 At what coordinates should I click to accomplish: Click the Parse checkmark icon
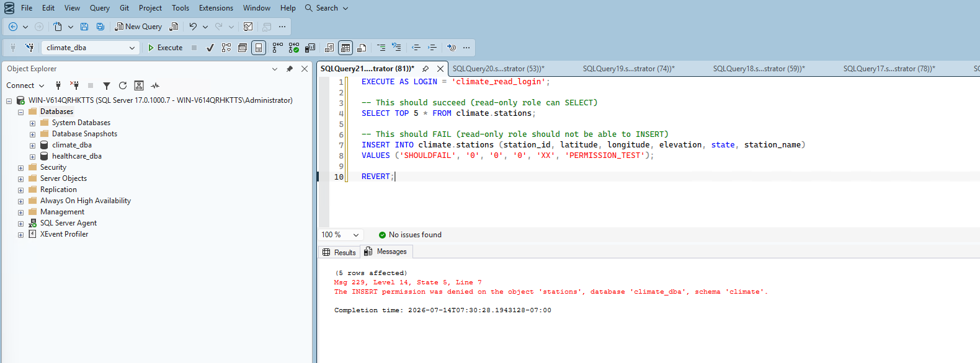210,48
